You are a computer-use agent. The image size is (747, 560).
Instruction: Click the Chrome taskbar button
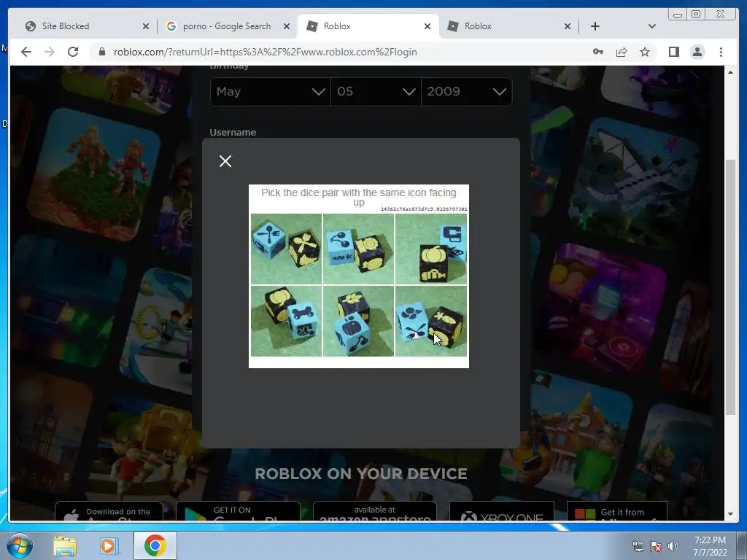pyautogui.click(x=155, y=545)
